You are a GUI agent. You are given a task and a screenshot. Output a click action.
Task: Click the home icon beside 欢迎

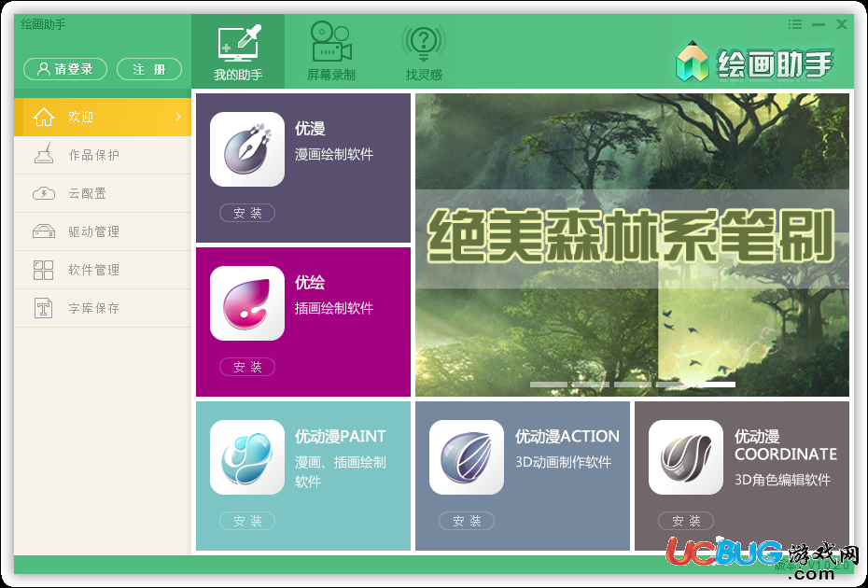(x=44, y=117)
